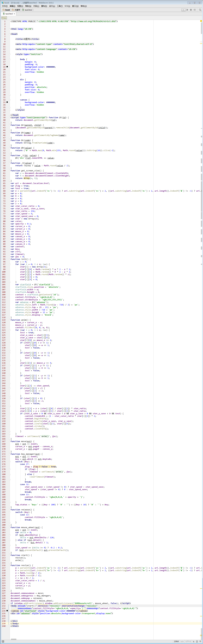This screenshot has height=644, width=203.
Task: Click the DOCTYPE declaration on line 1
Action: coord(64,21)
